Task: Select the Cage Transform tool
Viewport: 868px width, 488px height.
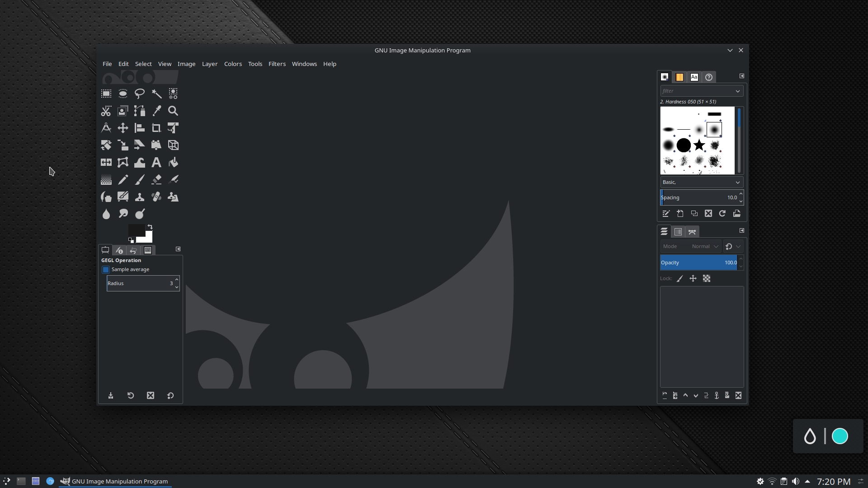Action: (x=123, y=162)
